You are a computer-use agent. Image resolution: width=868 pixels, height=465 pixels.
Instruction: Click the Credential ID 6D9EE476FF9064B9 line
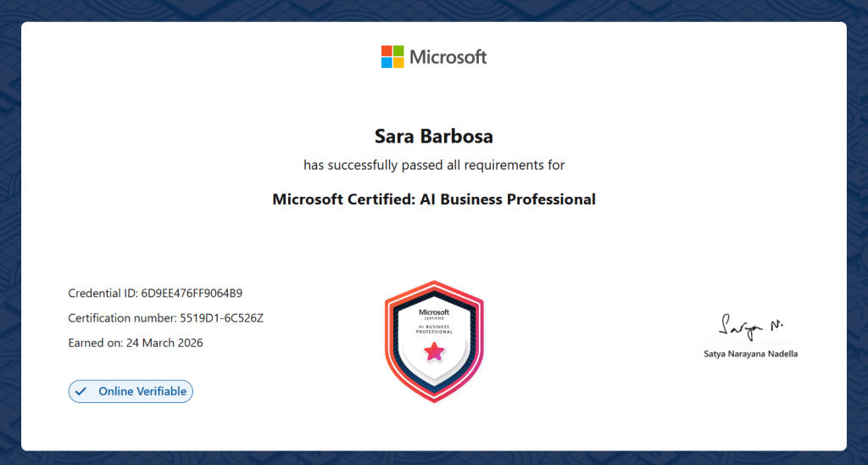click(155, 294)
